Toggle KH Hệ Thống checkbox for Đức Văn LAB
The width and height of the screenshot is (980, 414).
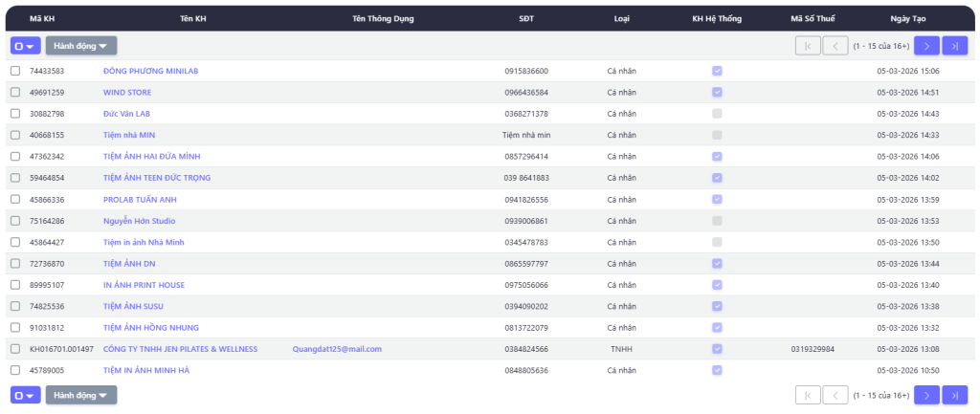click(717, 114)
